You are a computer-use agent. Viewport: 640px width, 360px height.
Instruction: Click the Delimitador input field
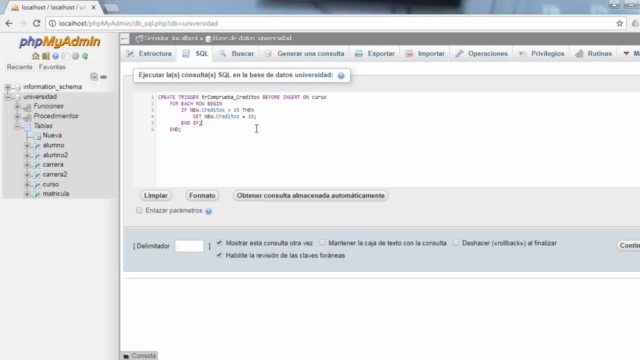point(189,246)
